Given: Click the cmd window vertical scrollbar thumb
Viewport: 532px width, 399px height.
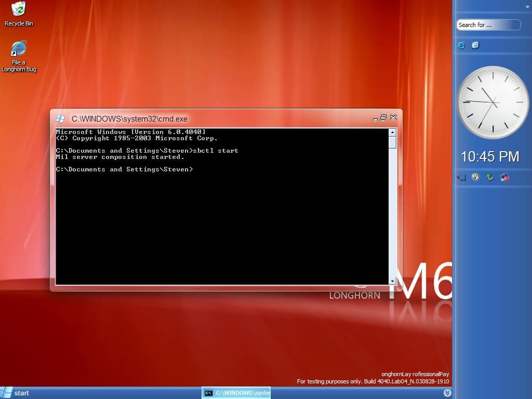Looking at the screenshot, I should (393, 142).
